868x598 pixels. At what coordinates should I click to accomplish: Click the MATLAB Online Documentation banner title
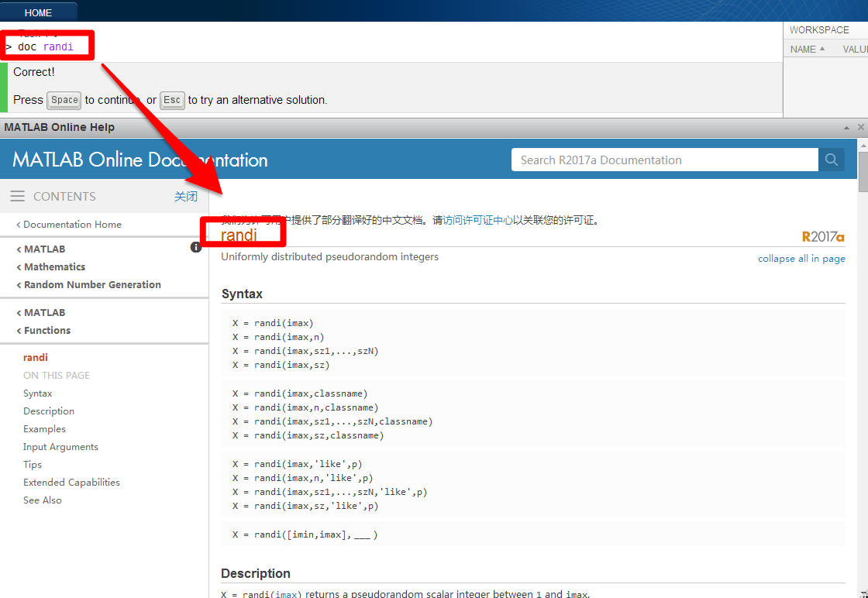coord(140,160)
